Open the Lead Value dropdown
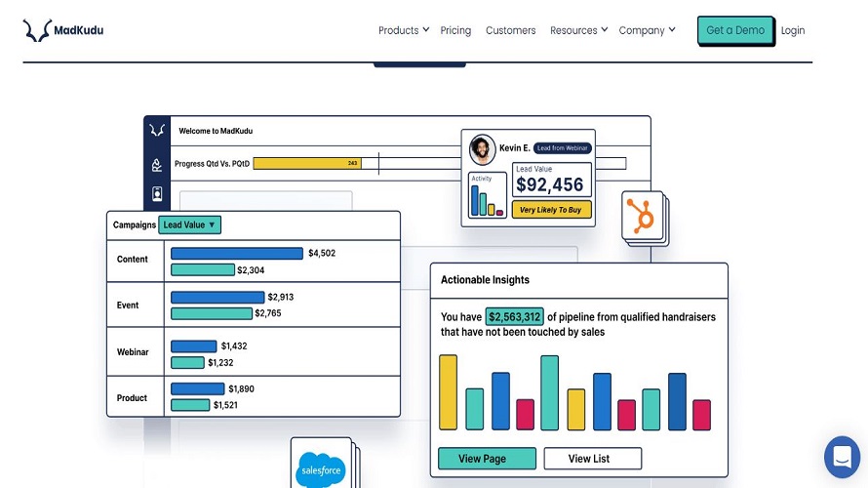The image size is (868, 488). (189, 224)
